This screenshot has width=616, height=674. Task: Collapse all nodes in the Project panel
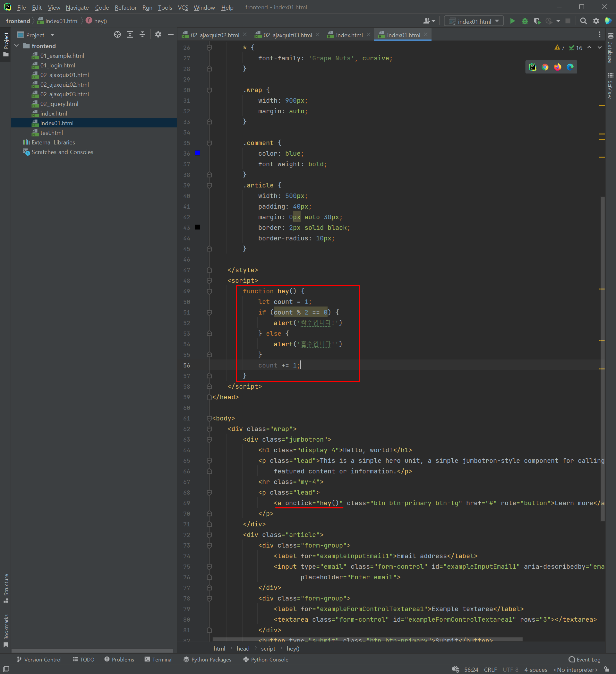click(x=142, y=34)
